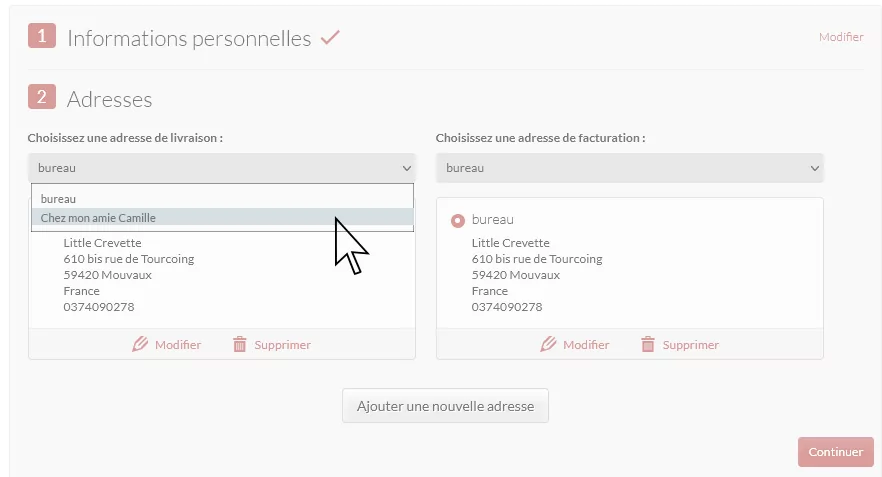This screenshot has height=477, width=882.
Task: Open the billing address dropdown
Action: coord(629,168)
